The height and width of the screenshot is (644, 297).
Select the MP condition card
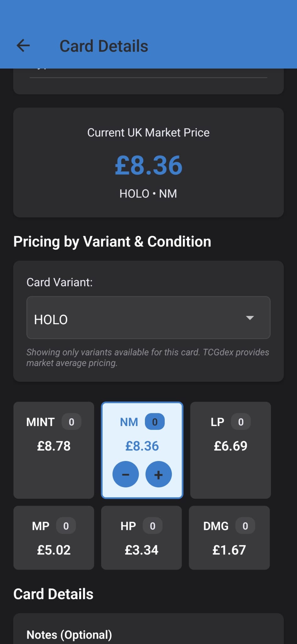pos(53,538)
